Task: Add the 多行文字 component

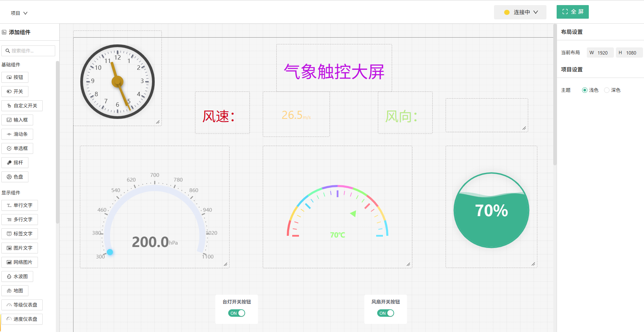Action: click(20, 220)
